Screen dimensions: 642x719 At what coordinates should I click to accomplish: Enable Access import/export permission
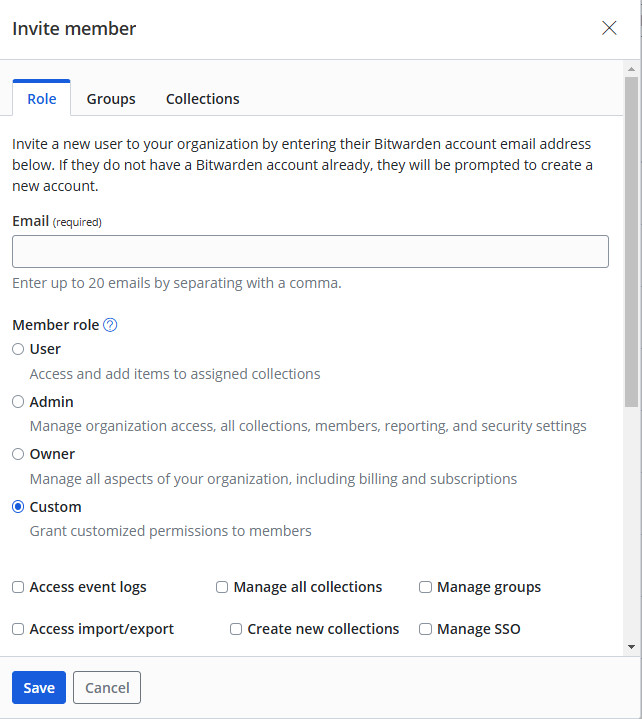tap(18, 629)
